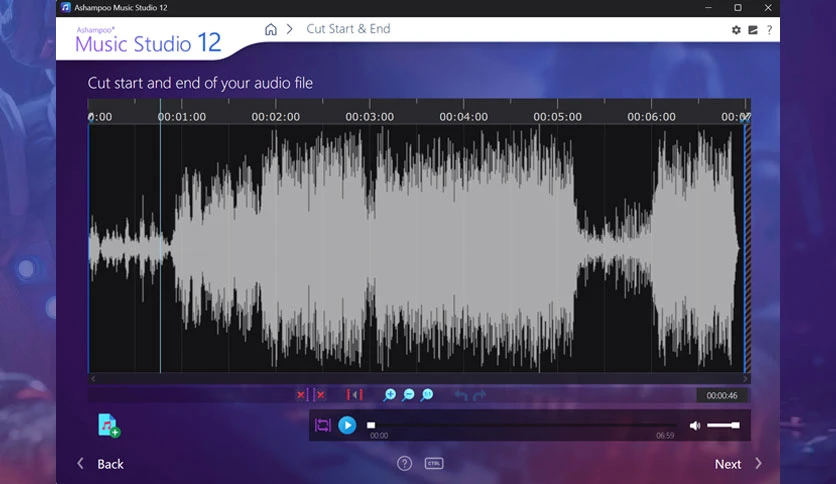
Task: Click the app icon in the title bar
Action: (66, 7)
